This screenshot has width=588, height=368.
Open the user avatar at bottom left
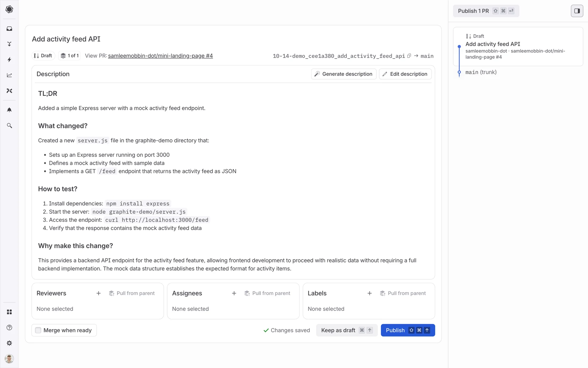tap(9, 358)
